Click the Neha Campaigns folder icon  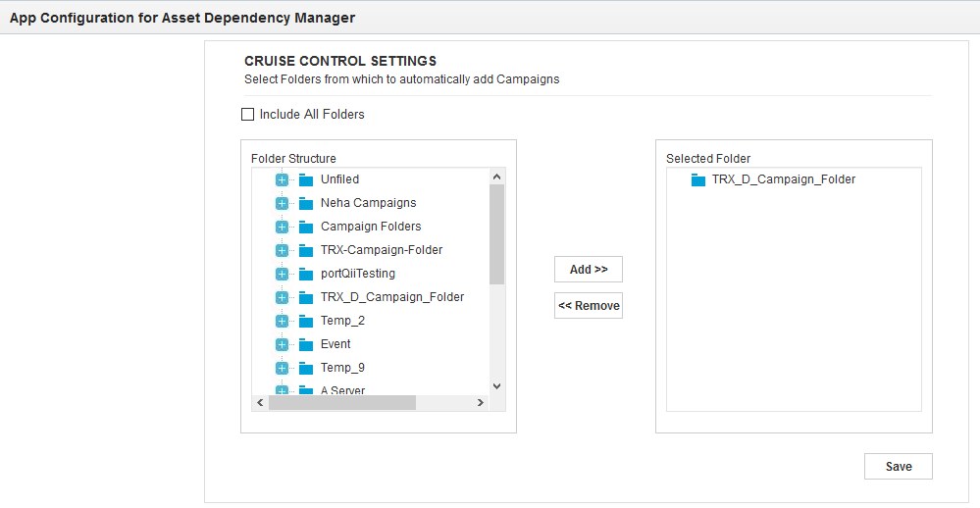click(x=306, y=204)
